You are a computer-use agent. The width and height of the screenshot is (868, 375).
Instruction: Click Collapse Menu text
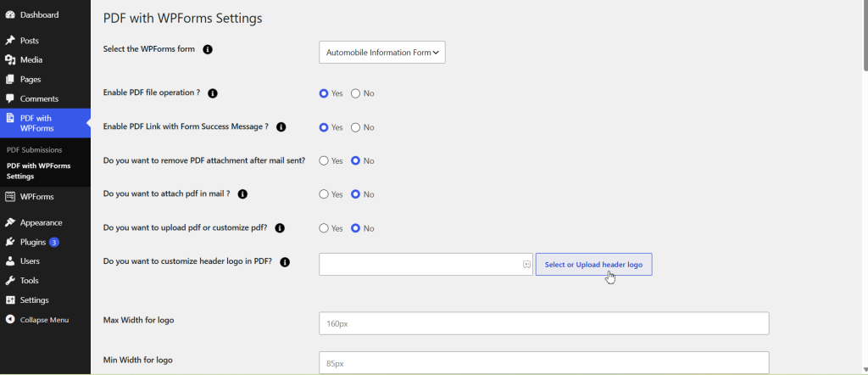(x=44, y=320)
